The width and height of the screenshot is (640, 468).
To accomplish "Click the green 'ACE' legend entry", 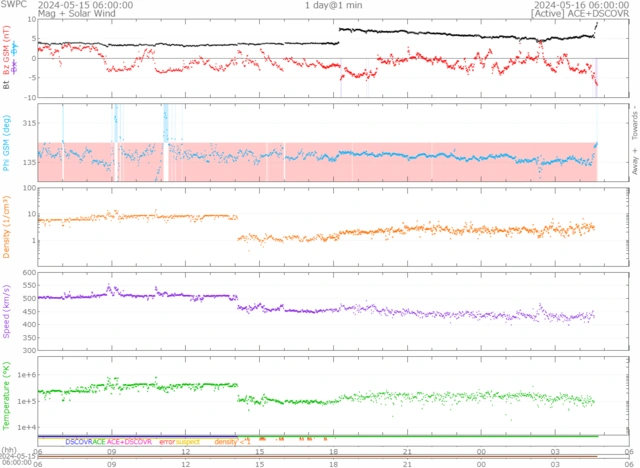I will click(x=99, y=442).
